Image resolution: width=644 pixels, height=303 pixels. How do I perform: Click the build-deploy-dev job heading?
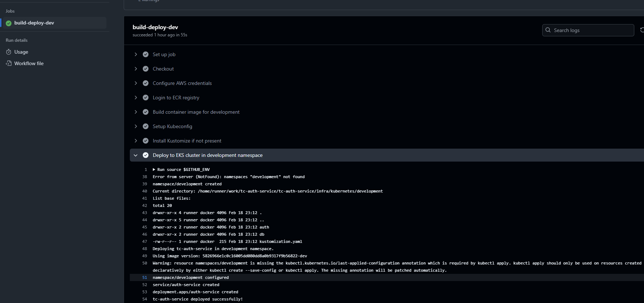coord(155,27)
